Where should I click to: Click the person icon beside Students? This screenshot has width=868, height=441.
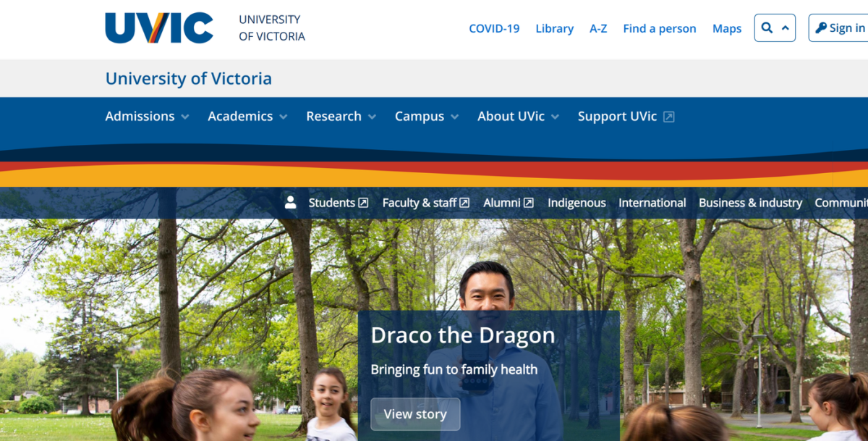(x=291, y=203)
